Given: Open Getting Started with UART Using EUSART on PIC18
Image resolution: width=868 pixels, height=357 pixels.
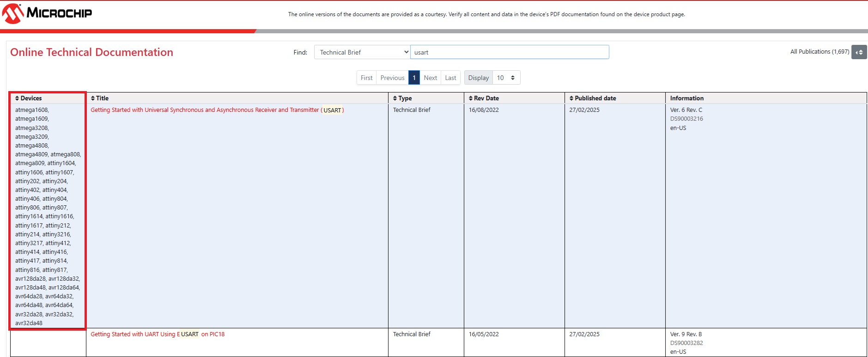Looking at the screenshot, I should (x=158, y=334).
